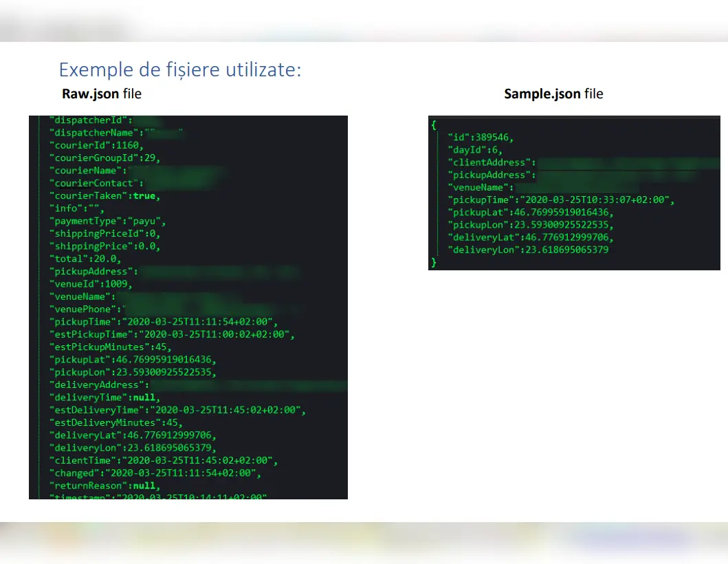Select the 'Raw.json file' label

(x=102, y=94)
